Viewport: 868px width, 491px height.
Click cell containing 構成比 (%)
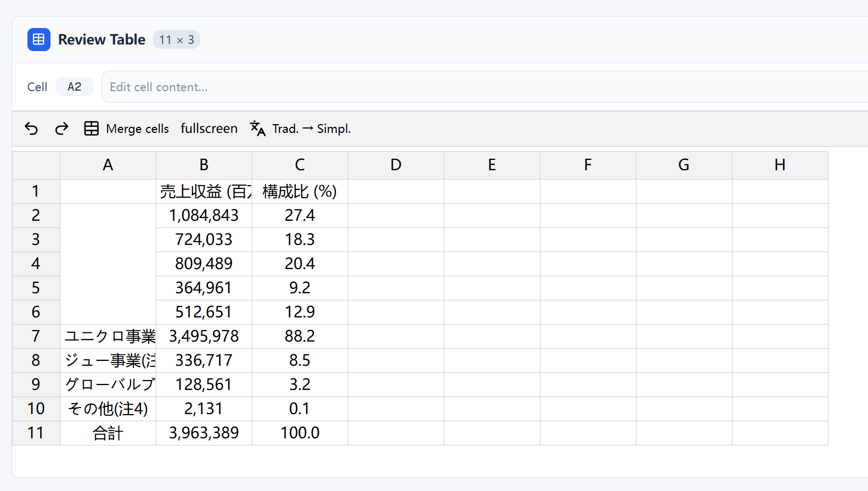point(300,192)
